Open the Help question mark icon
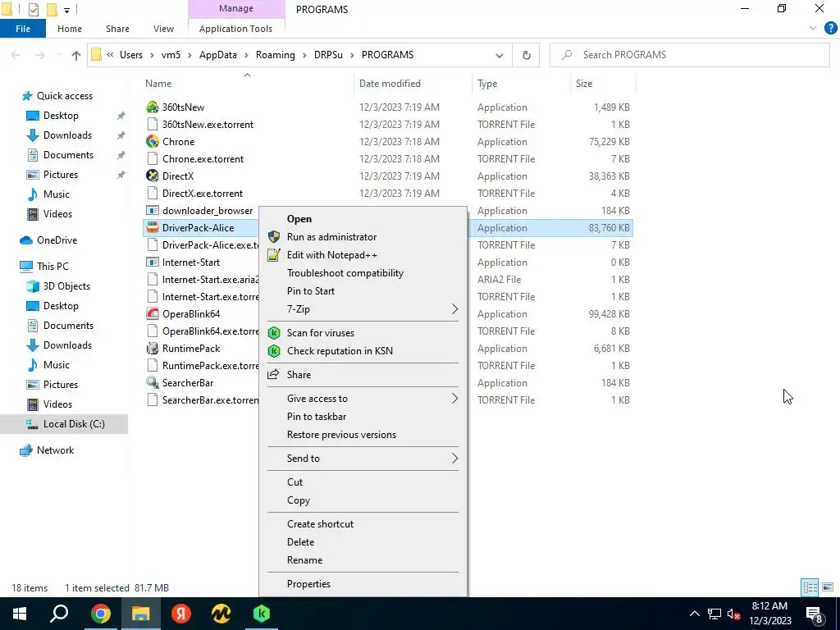The height and width of the screenshot is (630, 840). pyautogui.click(x=830, y=29)
